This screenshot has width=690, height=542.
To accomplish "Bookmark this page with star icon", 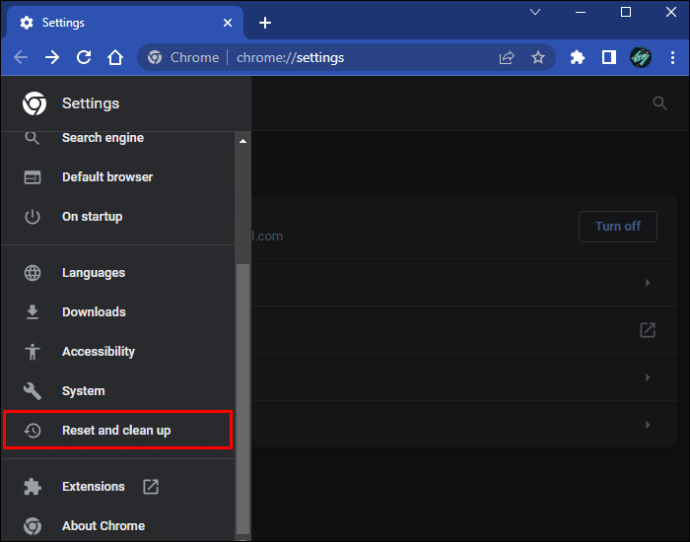I will tap(538, 57).
